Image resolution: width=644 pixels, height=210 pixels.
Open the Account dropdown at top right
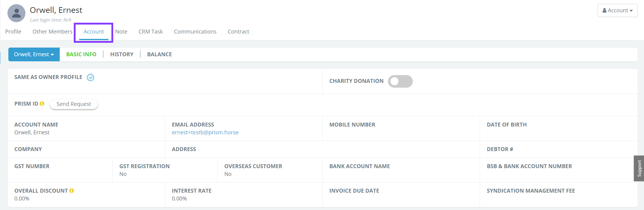point(617,10)
